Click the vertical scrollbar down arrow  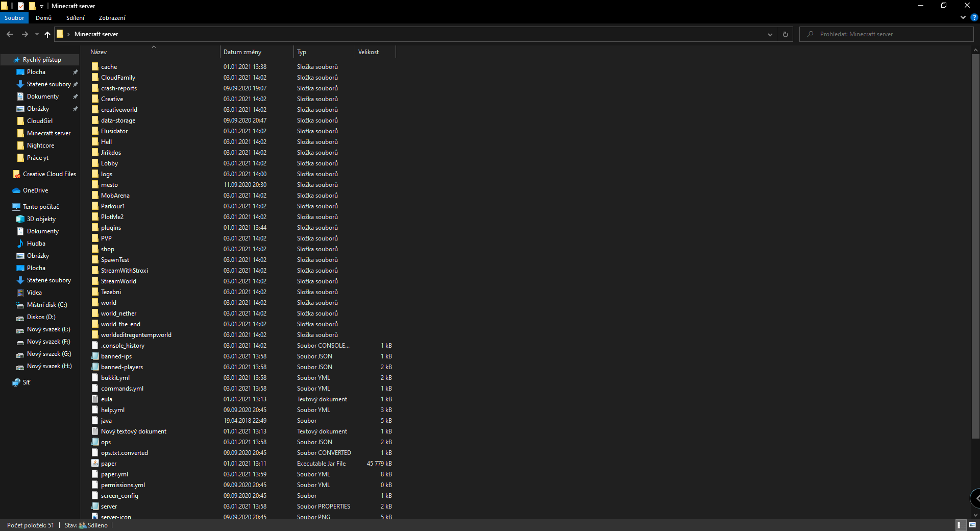coord(975,515)
